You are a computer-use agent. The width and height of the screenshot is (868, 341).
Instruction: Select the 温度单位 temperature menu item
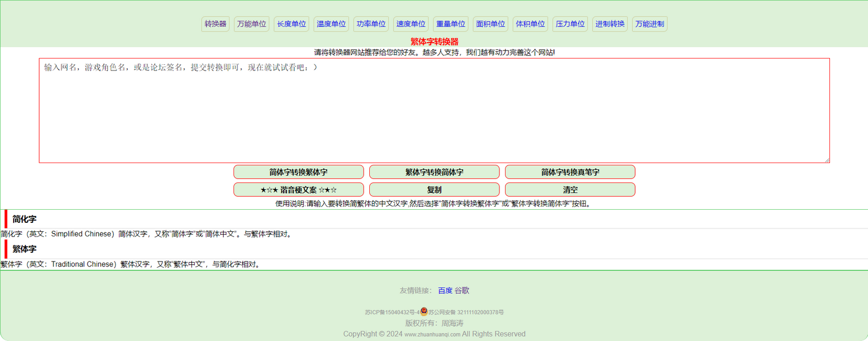331,24
